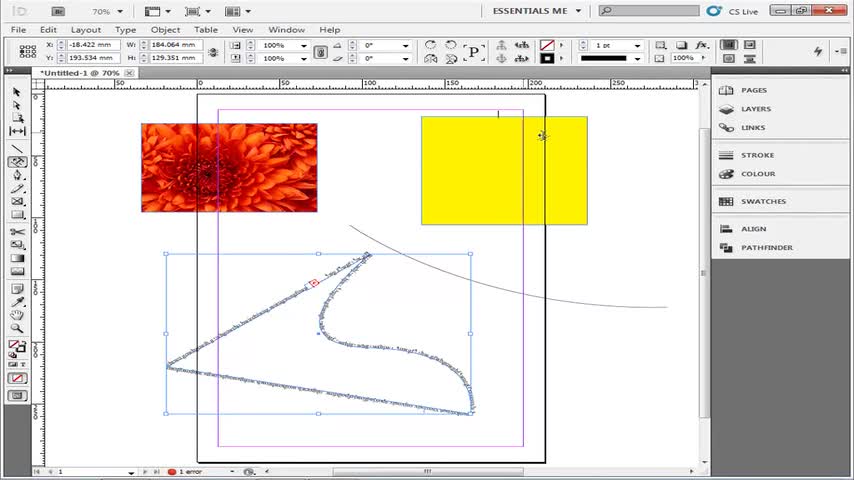Select the Eyedropper tool
Image resolution: width=854 pixels, height=480 pixels.
pyautogui.click(x=17, y=302)
